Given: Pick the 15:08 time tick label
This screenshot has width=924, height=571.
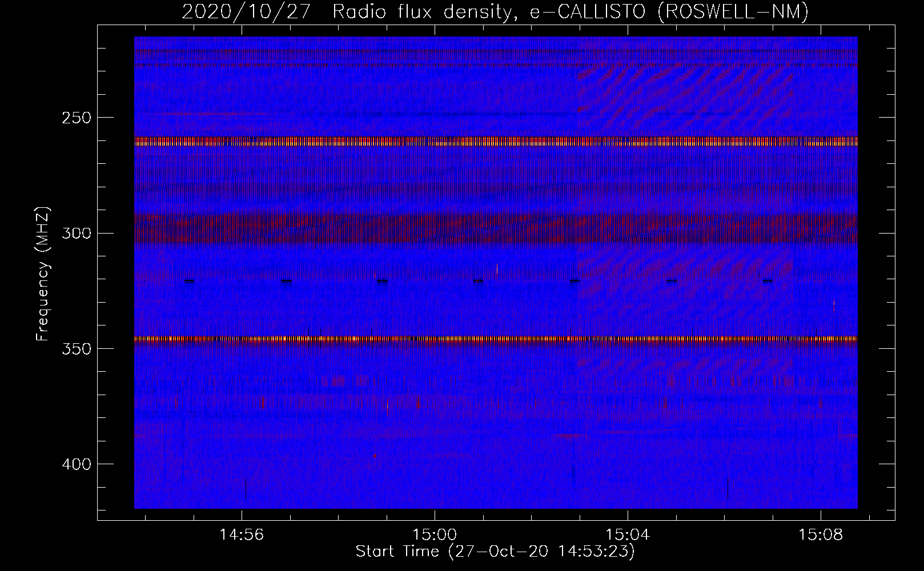Looking at the screenshot, I should pos(821,534).
